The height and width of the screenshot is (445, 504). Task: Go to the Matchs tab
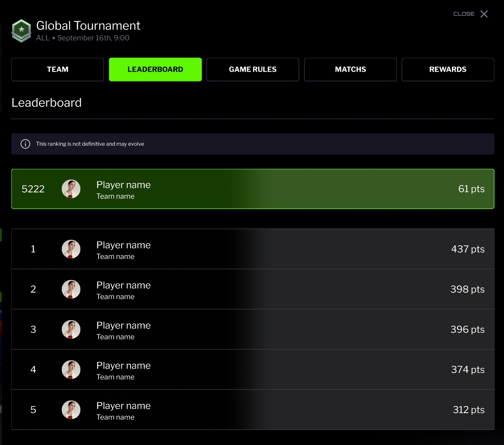pos(350,70)
